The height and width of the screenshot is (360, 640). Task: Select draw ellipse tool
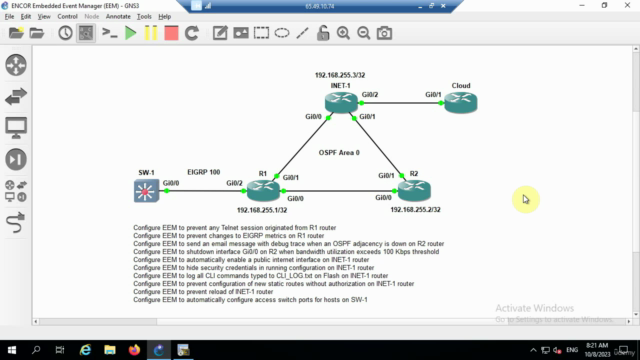[x=282, y=33]
